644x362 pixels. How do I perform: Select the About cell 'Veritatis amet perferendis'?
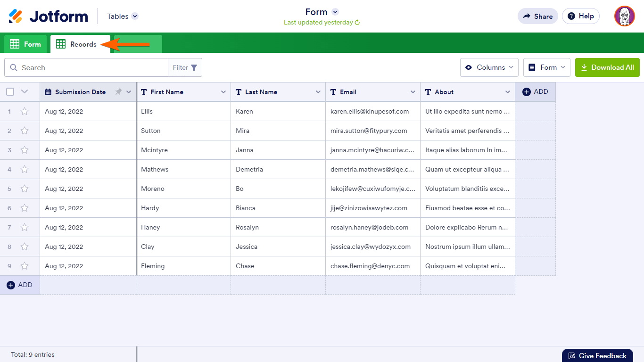468,131
